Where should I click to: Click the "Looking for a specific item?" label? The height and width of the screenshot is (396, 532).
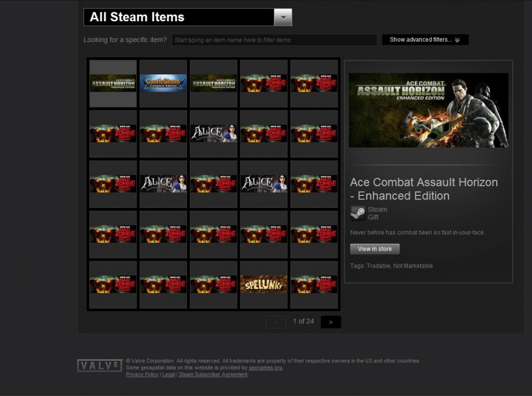coord(125,39)
